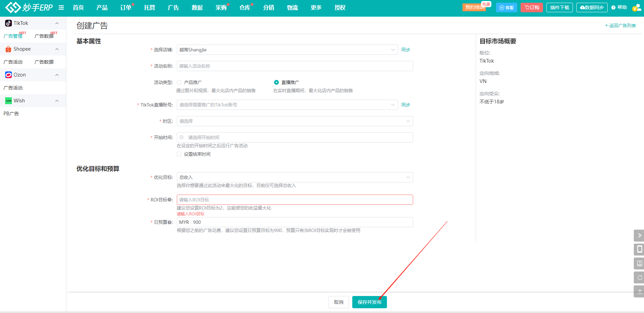This screenshot has width=644, height=313.
Task: Open TikTok 广告数据 in sidebar
Action: coord(44,36)
